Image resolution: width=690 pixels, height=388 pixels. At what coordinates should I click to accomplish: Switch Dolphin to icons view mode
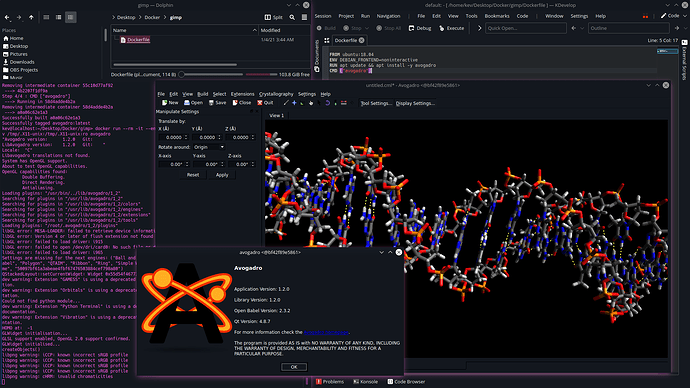point(46,17)
